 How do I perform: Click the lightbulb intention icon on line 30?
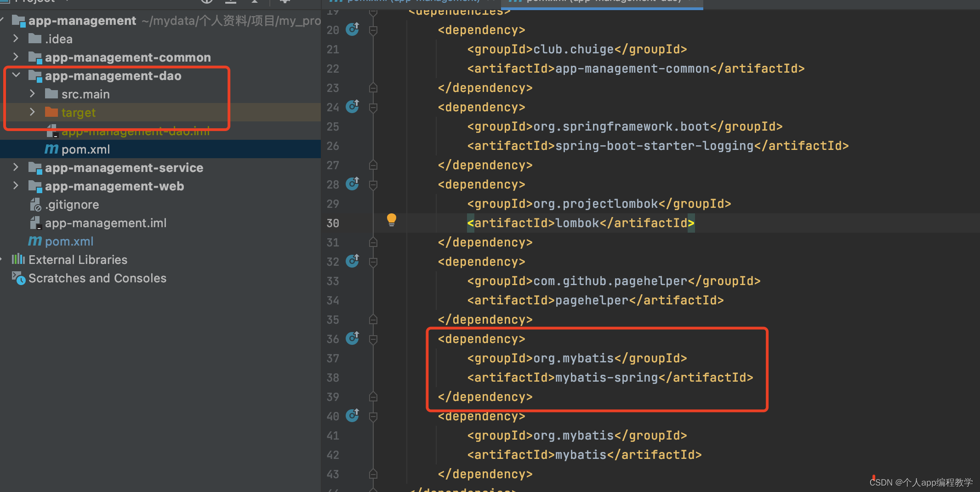(x=391, y=220)
